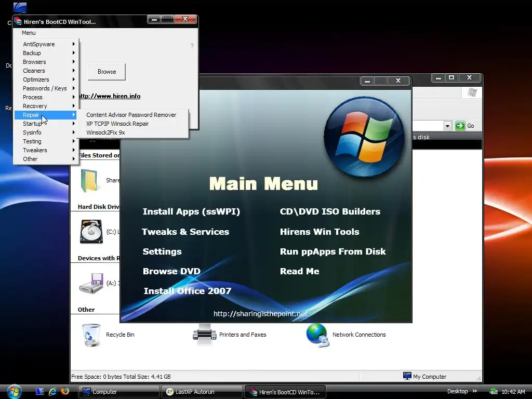Image resolution: width=532 pixels, height=399 pixels.
Task: Click the question mark help in Hiren's window
Action: pyautogui.click(x=192, y=46)
